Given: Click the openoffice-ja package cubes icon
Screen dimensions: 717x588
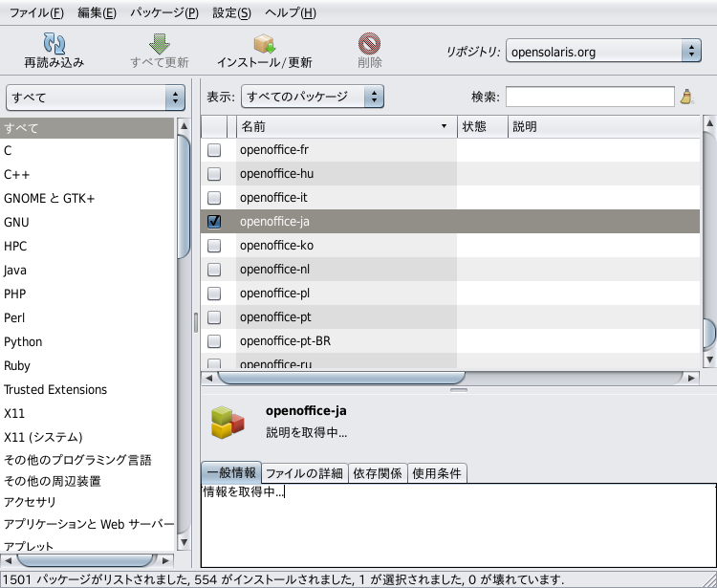Looking at the screenshot, I should (228, 423).
